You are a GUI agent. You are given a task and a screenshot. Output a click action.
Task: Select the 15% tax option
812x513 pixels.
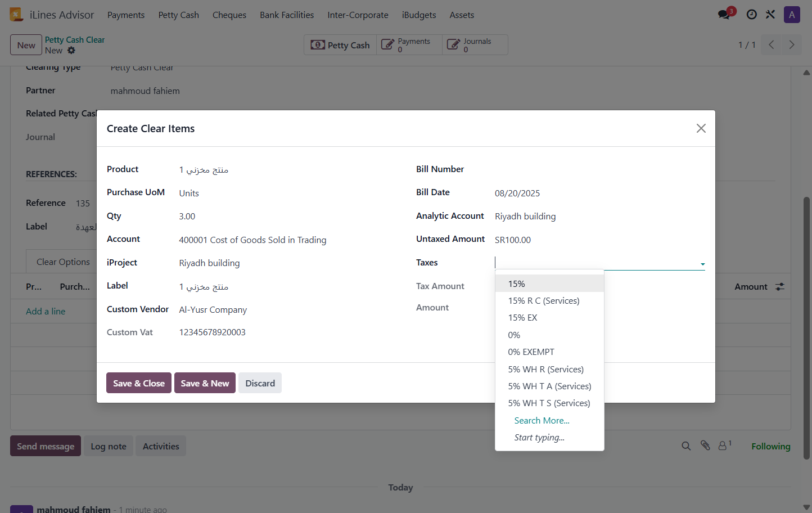[549, 283]
